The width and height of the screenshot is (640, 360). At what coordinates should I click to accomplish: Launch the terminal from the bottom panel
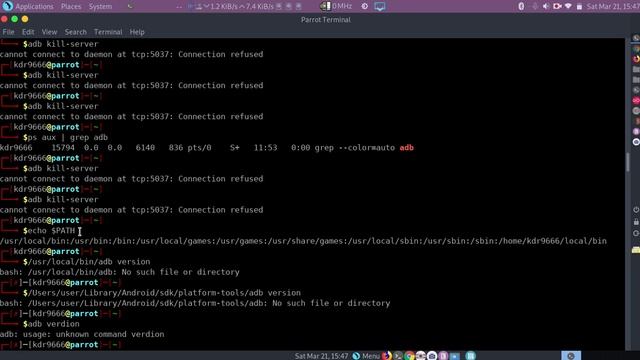click(398, 356)
